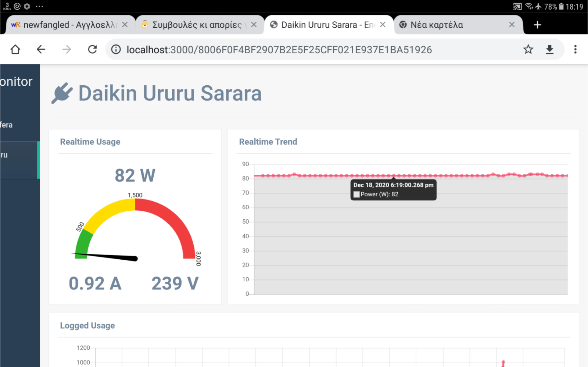Click the gauge needle
This screenshot has height=367, width=588.
coord(105,256)
